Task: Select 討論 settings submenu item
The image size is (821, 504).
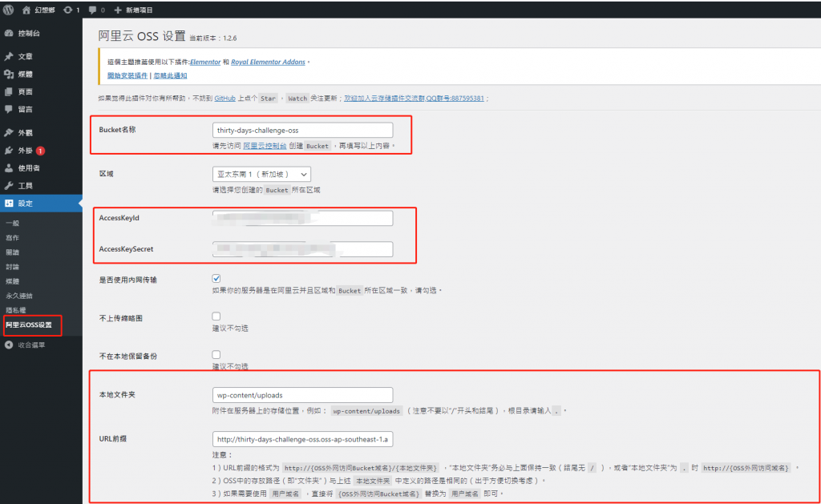Action: click(12, 266)
